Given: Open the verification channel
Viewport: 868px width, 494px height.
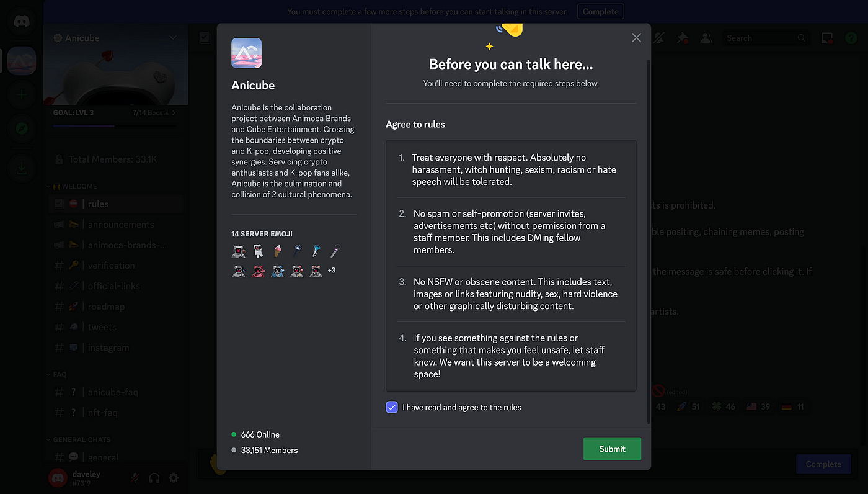Looking at the screenshot, I should click(116, 265).
